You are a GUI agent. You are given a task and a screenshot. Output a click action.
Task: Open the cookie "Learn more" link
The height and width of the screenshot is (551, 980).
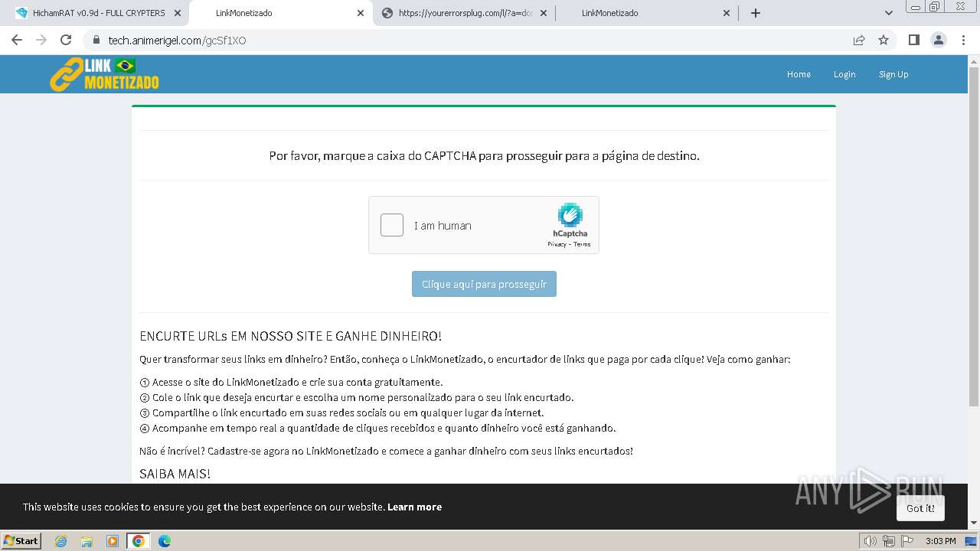(414, 507)
